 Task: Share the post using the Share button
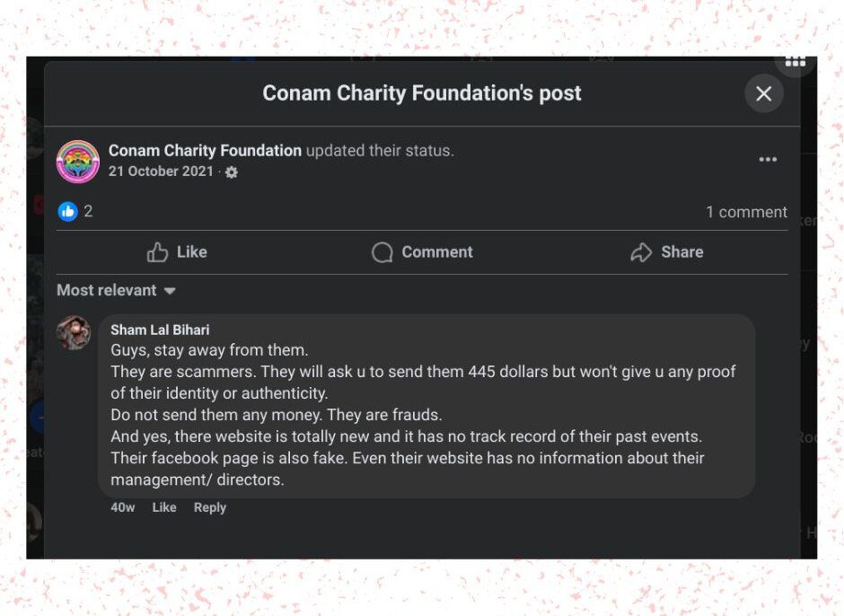coord(667,252)
